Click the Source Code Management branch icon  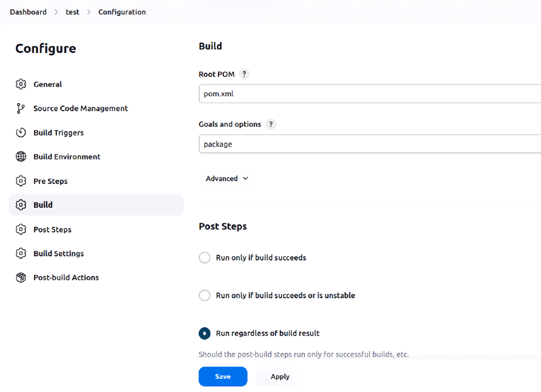tap(20, 108)
